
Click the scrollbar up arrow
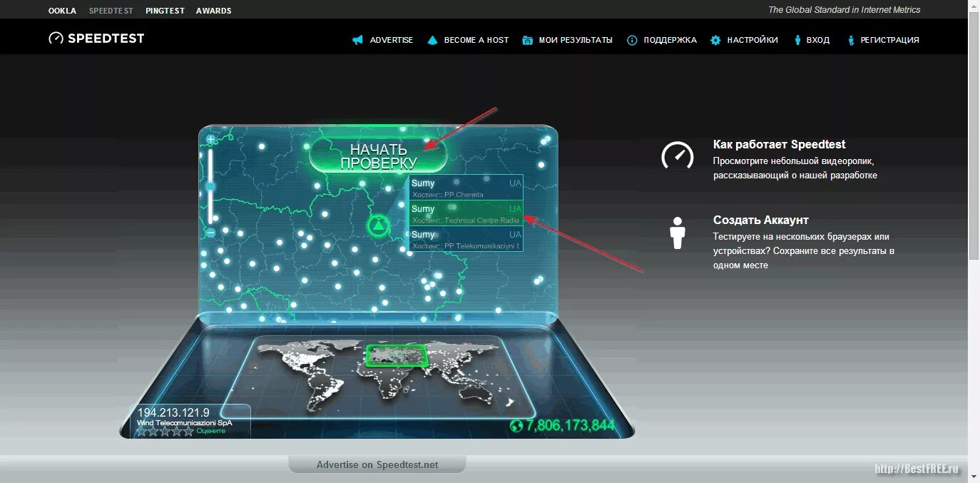tap(974, 6)
